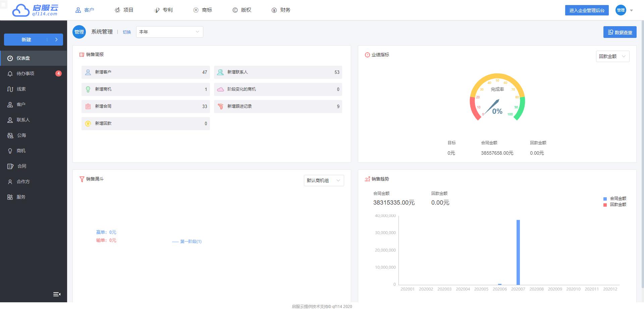Click the 仪表盘 gauge icon in sidebar
Screen dimensions: 644x309
pos(10,58)
